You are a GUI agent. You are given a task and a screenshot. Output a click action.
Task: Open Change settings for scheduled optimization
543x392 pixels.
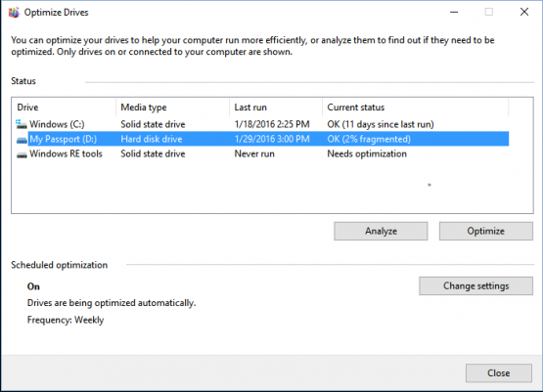tap(475, 285)
